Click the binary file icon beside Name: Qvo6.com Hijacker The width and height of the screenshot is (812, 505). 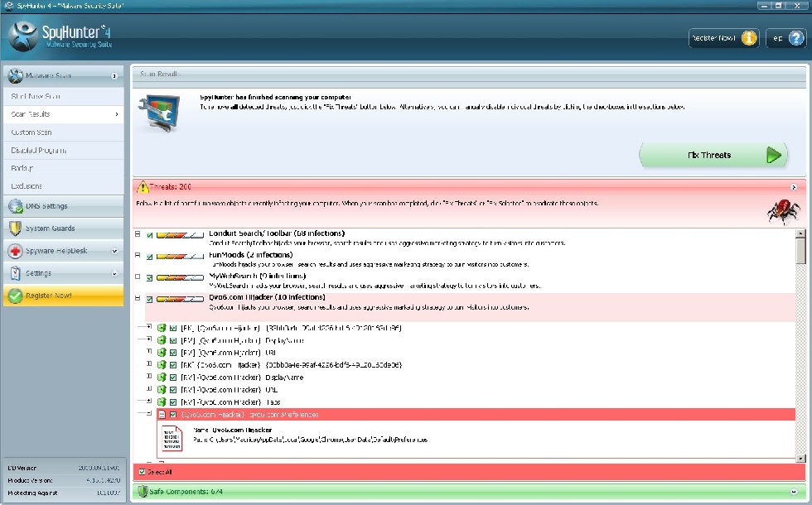[x=172, y=438]
